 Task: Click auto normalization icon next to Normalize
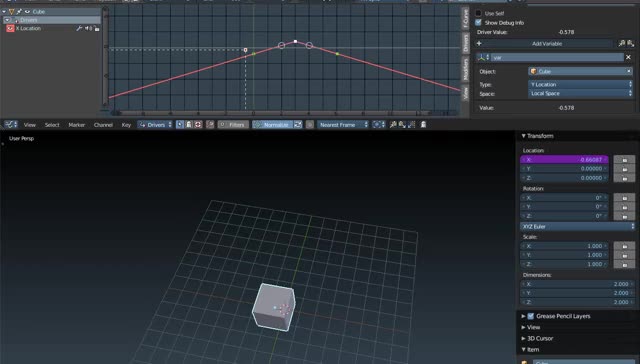click(x=298, y=124)
